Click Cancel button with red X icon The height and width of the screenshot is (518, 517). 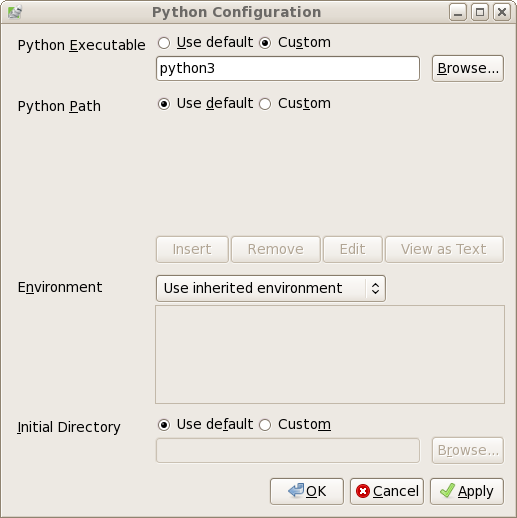click(x=387, y=491)
